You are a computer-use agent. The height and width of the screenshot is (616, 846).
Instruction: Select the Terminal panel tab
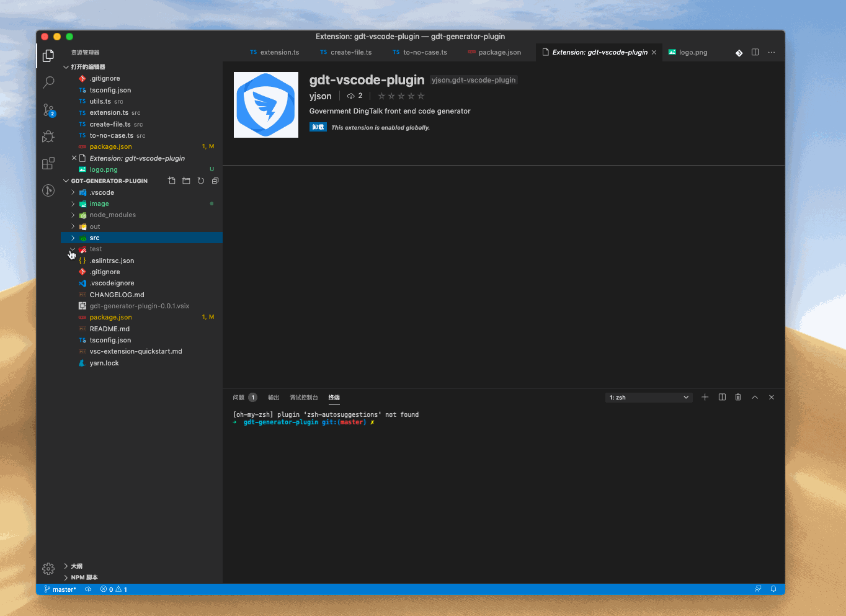334,398
